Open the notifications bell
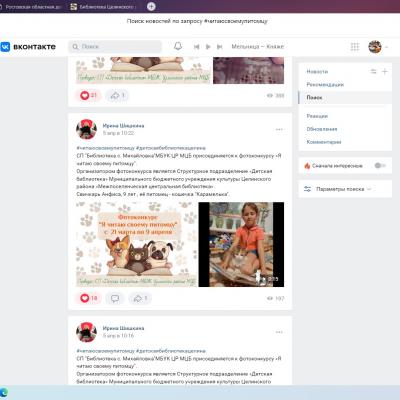The height and width of the screenshot is (400, 400). click(178, 46)
